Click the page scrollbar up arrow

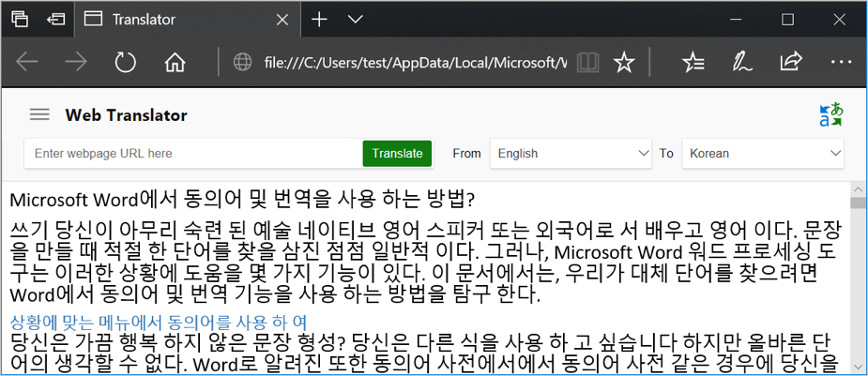[858, 189]
